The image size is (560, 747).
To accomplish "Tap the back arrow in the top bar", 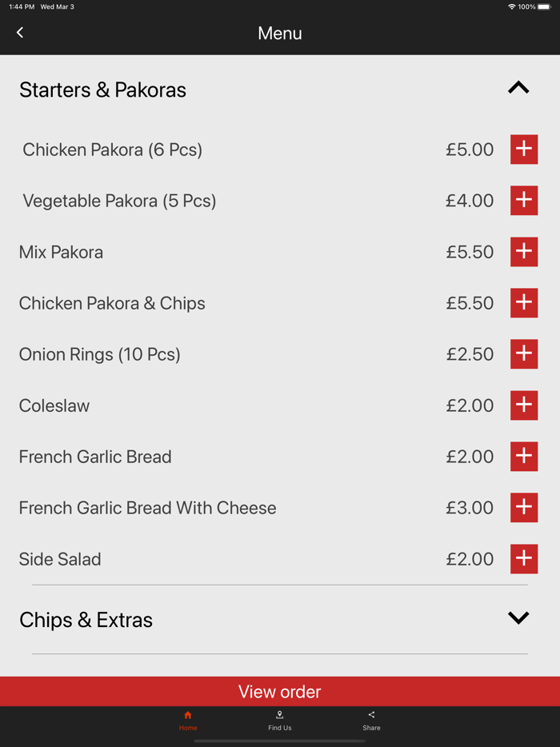I will pyautogui.click(x=19, y=32).
